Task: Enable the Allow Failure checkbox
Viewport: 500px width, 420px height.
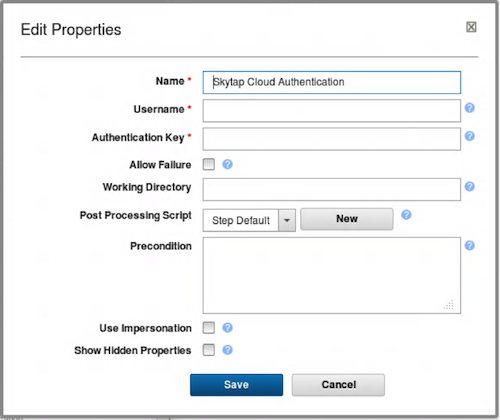Action: [209, 164]
